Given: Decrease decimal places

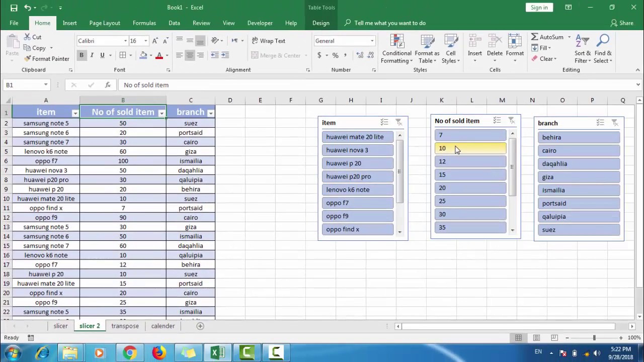Looking at the screenshot, I should point(370,55).
